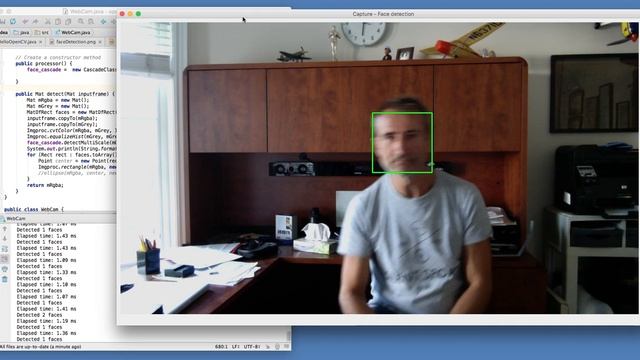This screenshot has width=640, height=360.
Task: Click the print icon in run console
Action: pyautogui.click(x=5, y=269)
